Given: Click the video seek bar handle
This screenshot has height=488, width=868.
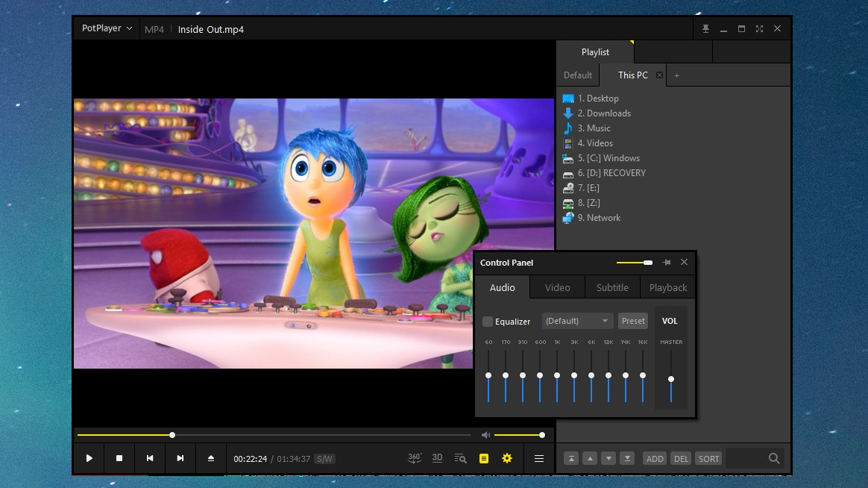Looking at the screenshot, I should [x=172, y=435].
